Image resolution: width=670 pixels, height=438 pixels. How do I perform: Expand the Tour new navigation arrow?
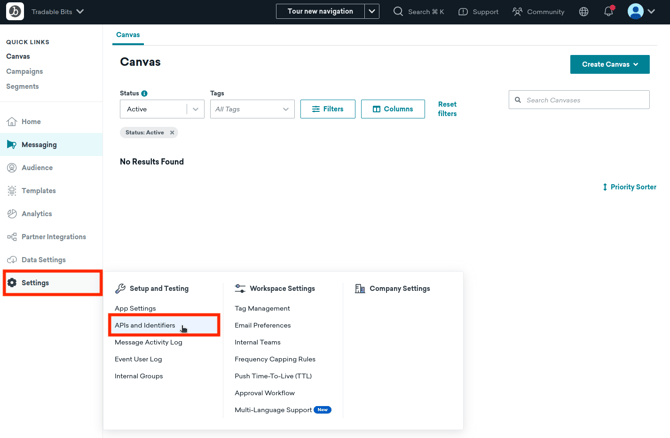click(x=372, y=12)
